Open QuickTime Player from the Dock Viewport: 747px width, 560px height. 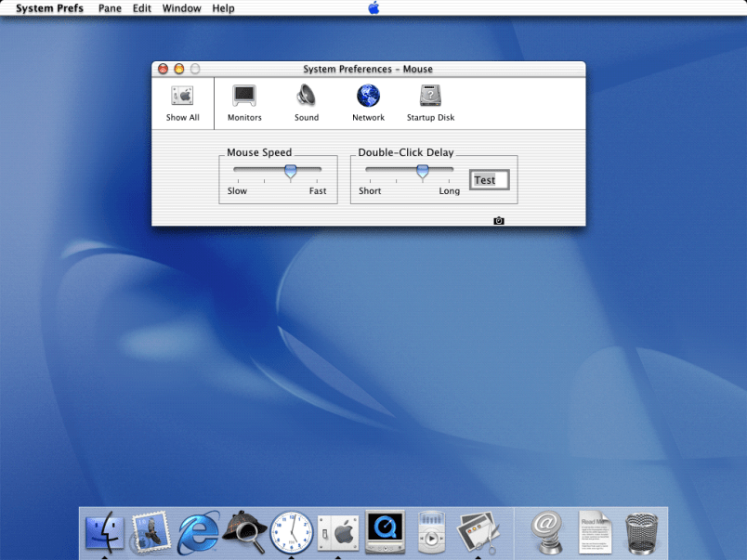(x=384, y=532)
